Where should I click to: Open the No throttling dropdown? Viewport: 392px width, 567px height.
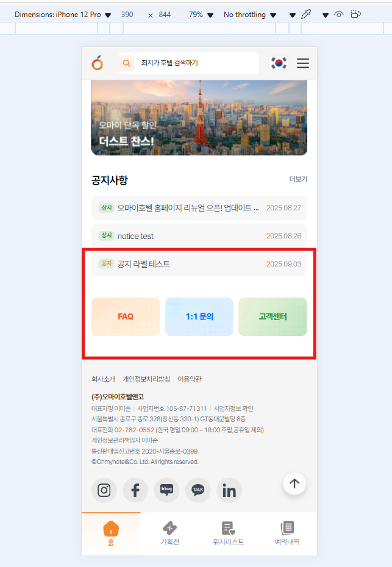pyautogui.click(x=250, y=15)
